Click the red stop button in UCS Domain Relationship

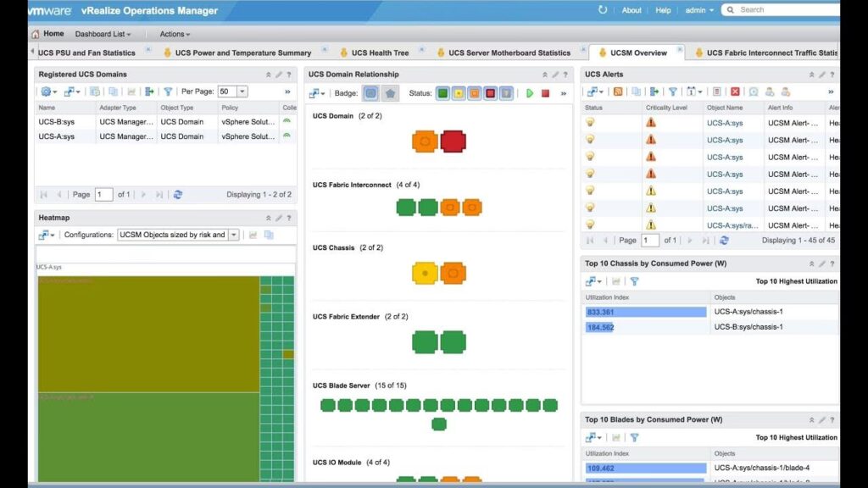coord(545,93)
